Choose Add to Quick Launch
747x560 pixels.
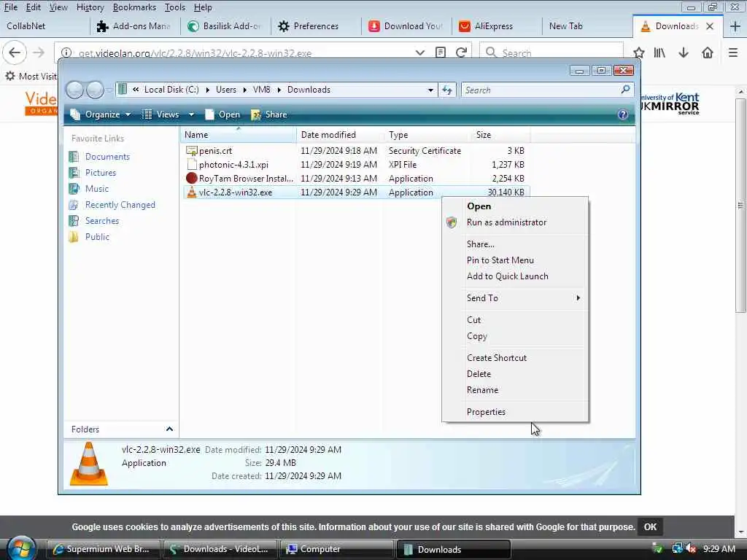tap(516, 276)
